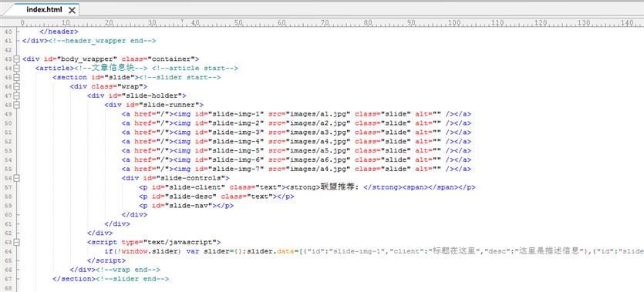Collapse the script block fold on line 63
The image size is (644, 292).
(16, 242)
